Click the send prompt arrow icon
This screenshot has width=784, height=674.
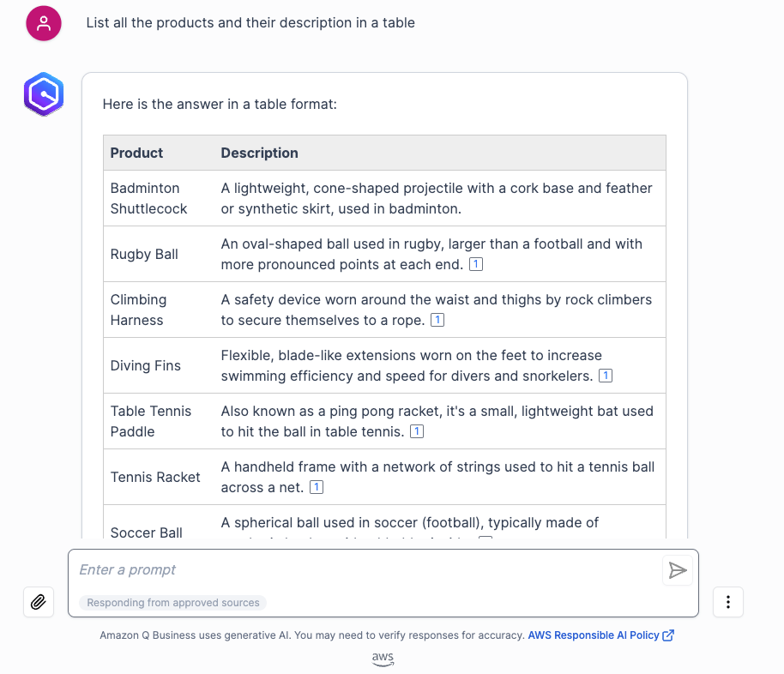coord(678,570)
